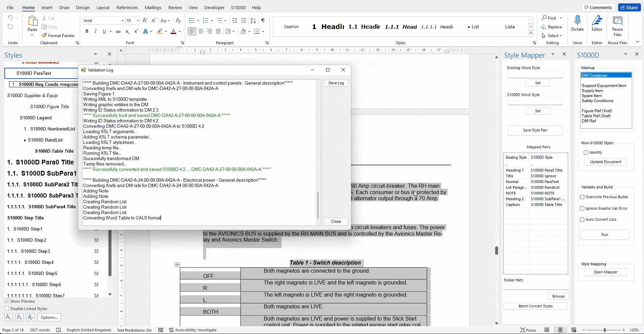Click the Paste icon
644x334 pixels.
tap(32, 21)
